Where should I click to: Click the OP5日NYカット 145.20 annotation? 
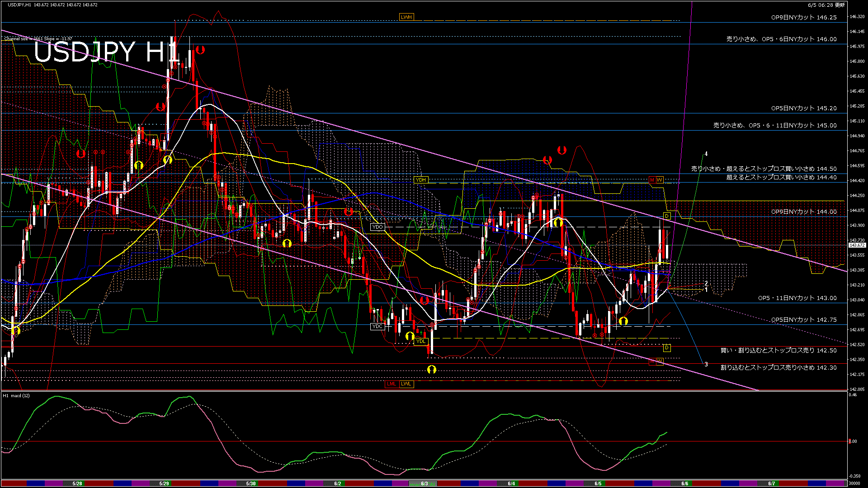(x=803, y=108)
